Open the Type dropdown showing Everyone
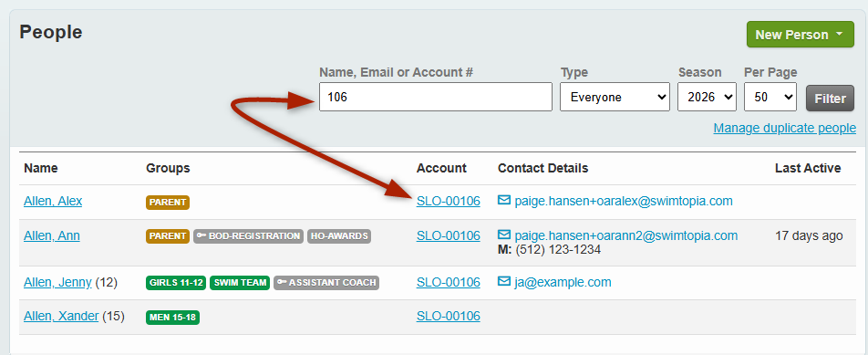This screenshot has width=868, height=355. pyautogui.click(x=615, y=97)
